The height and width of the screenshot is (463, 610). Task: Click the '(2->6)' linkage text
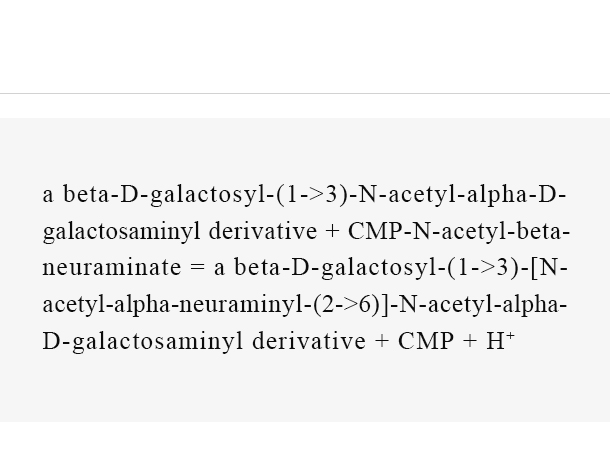[x=346, y=305]
